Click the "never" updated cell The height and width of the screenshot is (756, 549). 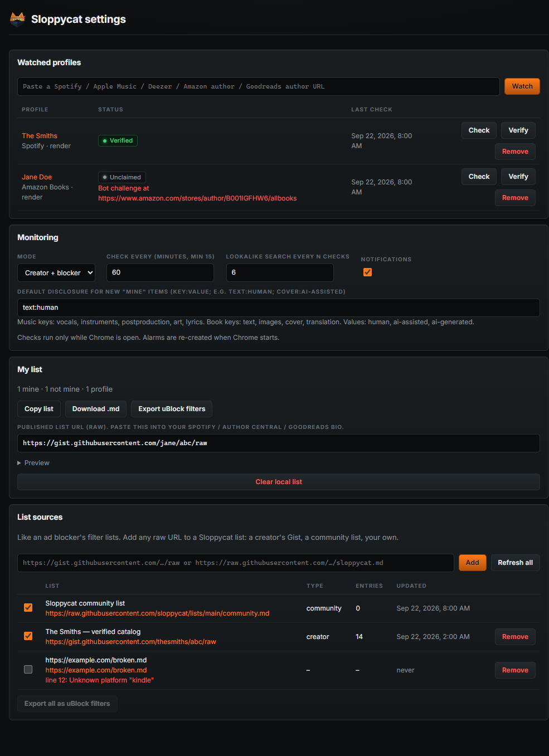405,670
